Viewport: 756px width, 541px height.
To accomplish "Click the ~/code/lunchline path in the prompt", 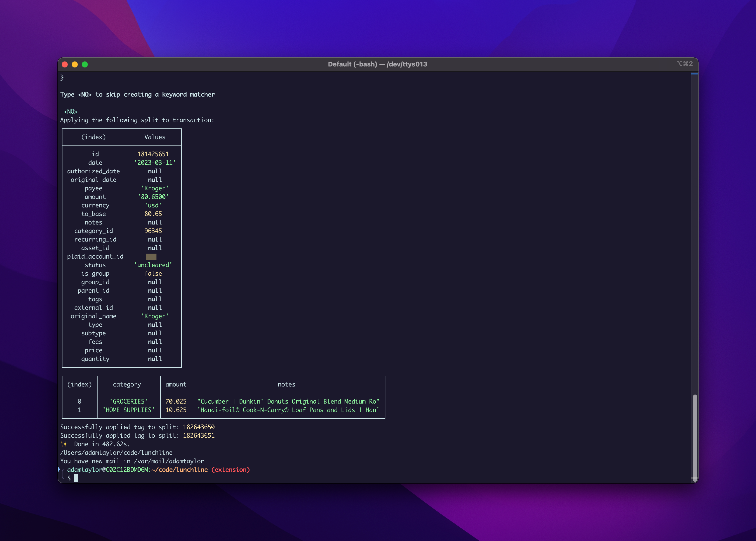I will coord(180,469).
